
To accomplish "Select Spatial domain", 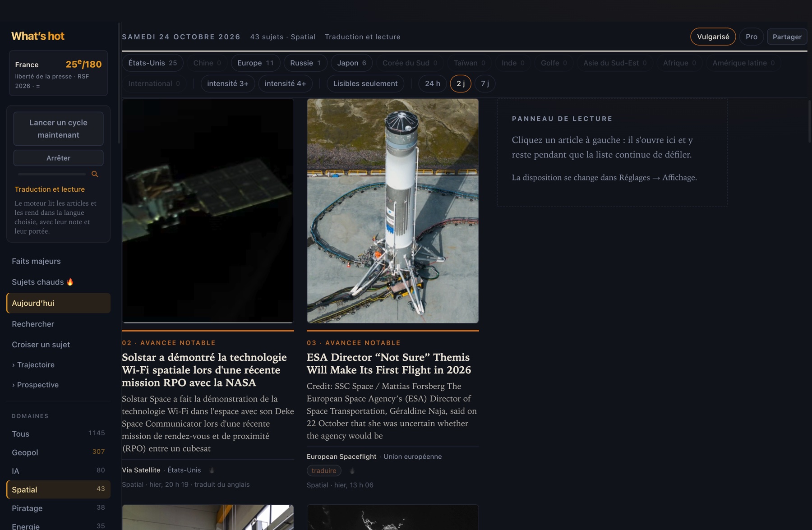I will click(58, 489).
